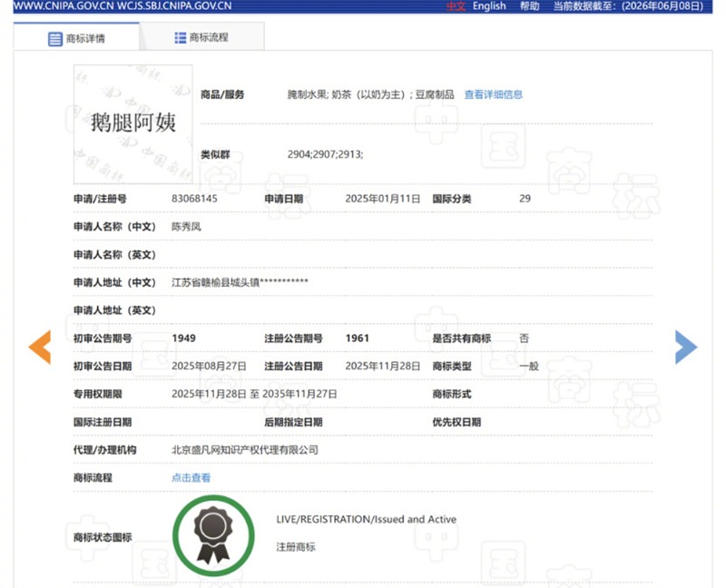Click the 商标详情 document icon
Screen dimensions: 726x588
coord(54,39)
